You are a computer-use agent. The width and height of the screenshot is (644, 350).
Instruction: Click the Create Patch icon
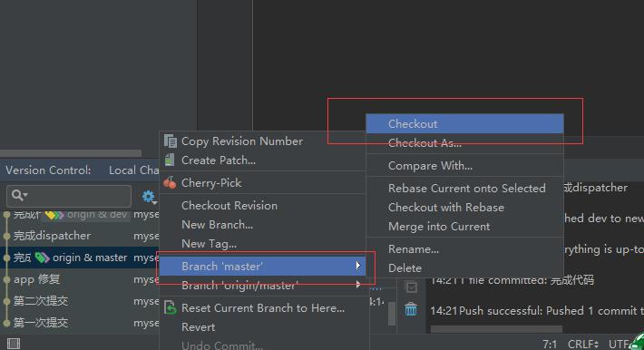pos(170,160)
